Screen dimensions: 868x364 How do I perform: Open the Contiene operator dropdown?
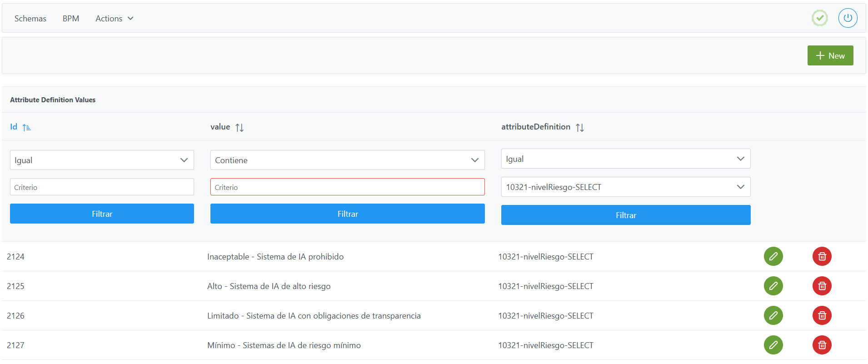point(347,160)
